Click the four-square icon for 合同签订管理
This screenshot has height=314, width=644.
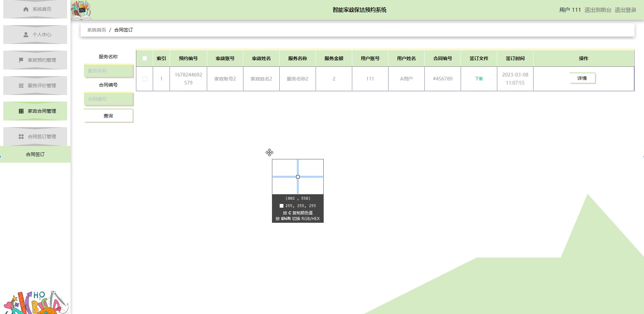(21, 137)
